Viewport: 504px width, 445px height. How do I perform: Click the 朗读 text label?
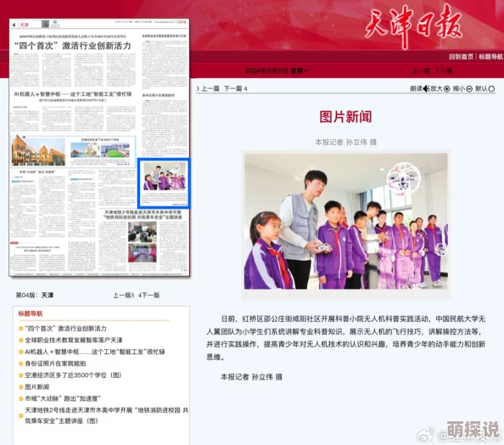pyautogui.click(x=417, y=88)
